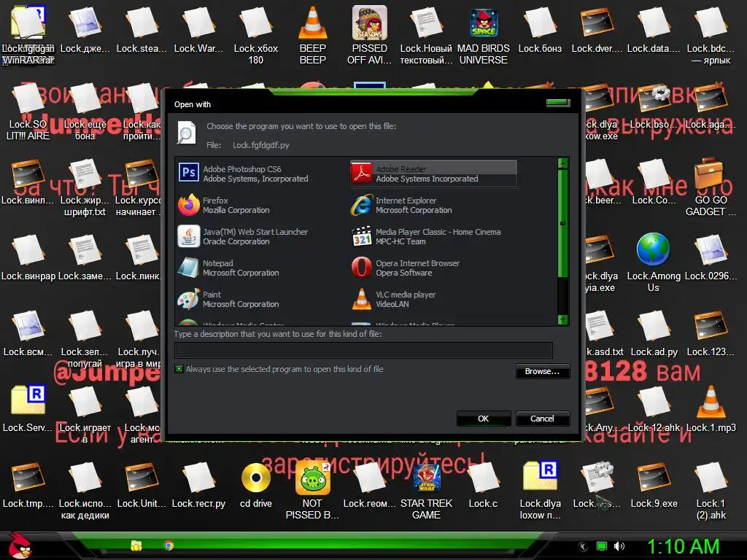Confirm with the OK button
This screenshot has height=560, width=747.
coord(484,419)
